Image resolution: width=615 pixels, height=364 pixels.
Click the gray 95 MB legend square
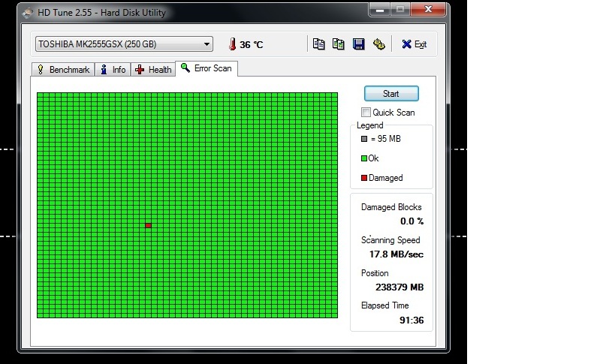click(364, 139)
